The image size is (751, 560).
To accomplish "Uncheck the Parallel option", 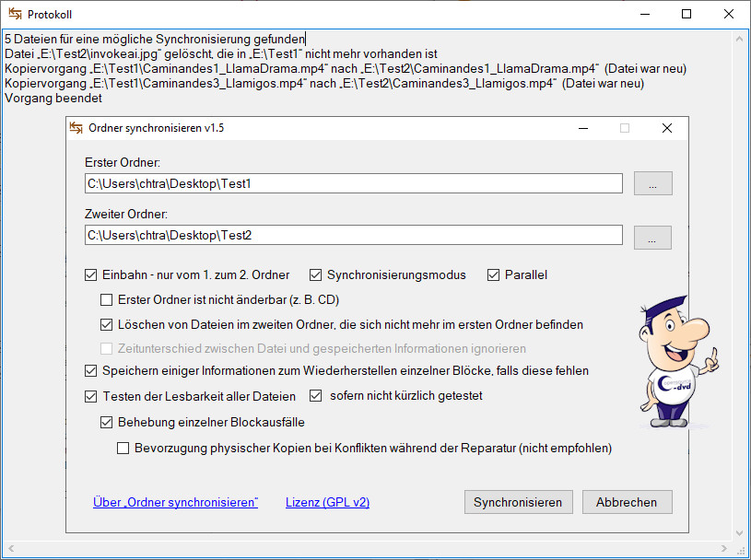I will [x=493, y=274].
